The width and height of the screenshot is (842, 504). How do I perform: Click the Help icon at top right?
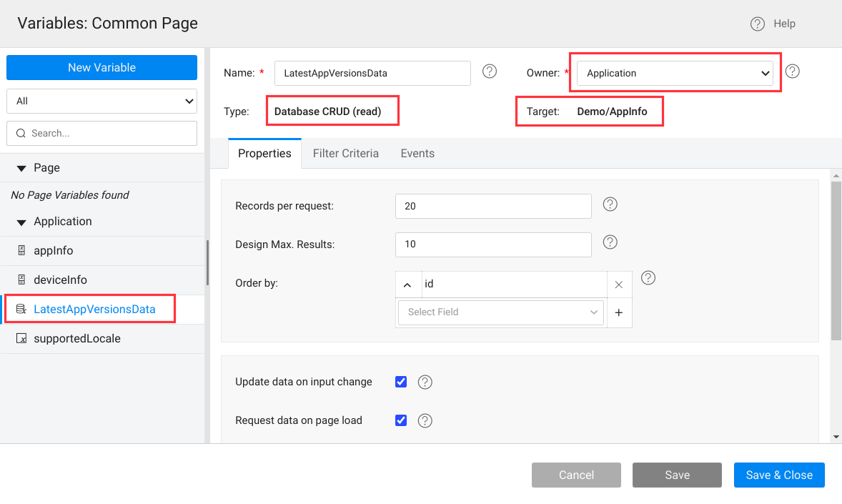[757, 24]
